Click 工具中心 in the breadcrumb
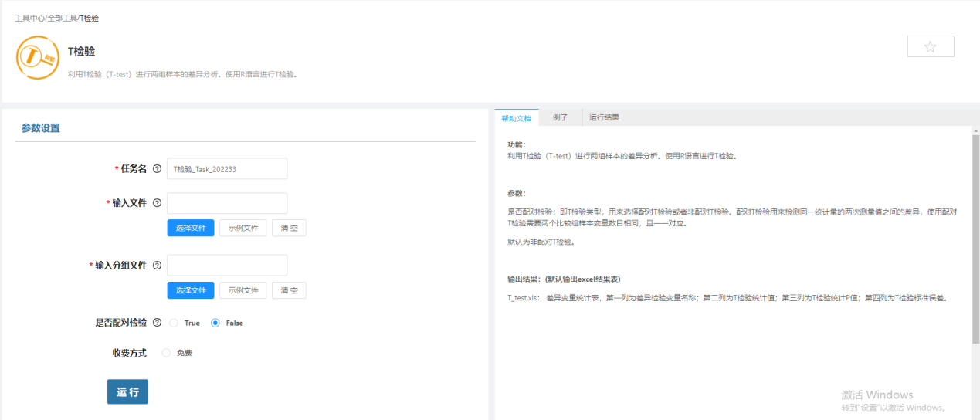The width and height of the screenshot is (980, 420). (29, 18)
